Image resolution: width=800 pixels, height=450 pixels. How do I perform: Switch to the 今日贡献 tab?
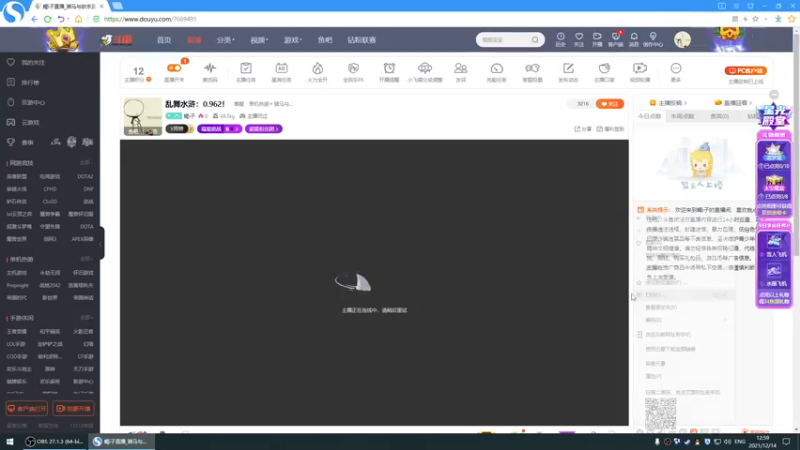(x=649, y=116)
